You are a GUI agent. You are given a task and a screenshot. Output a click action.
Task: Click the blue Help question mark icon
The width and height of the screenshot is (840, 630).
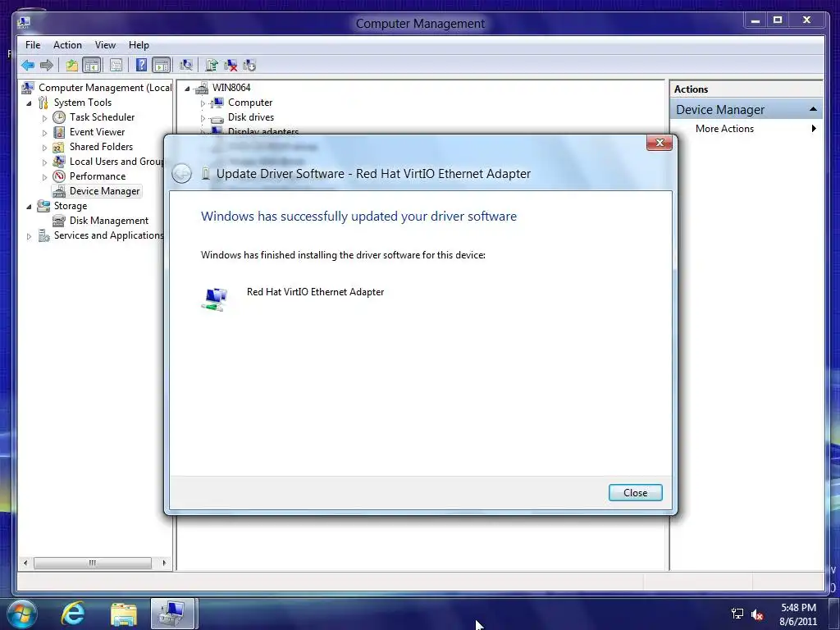(x=141, y=66)
